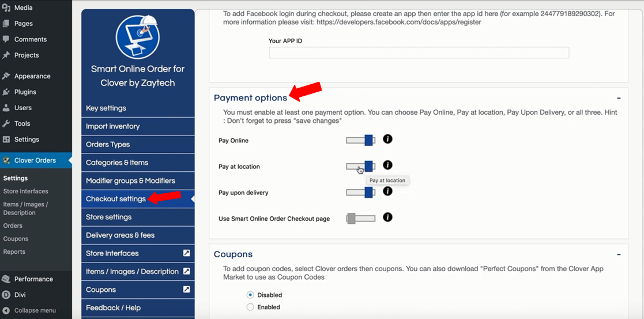Click the Pages sidebar icon
The width and height of the screenshot is (644, 319).
(6, 24)
